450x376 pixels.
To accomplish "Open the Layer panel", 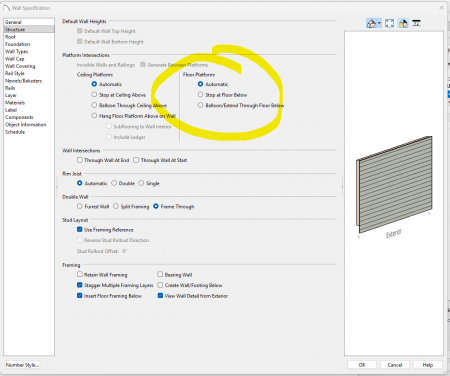I will (x=11, y=95).
